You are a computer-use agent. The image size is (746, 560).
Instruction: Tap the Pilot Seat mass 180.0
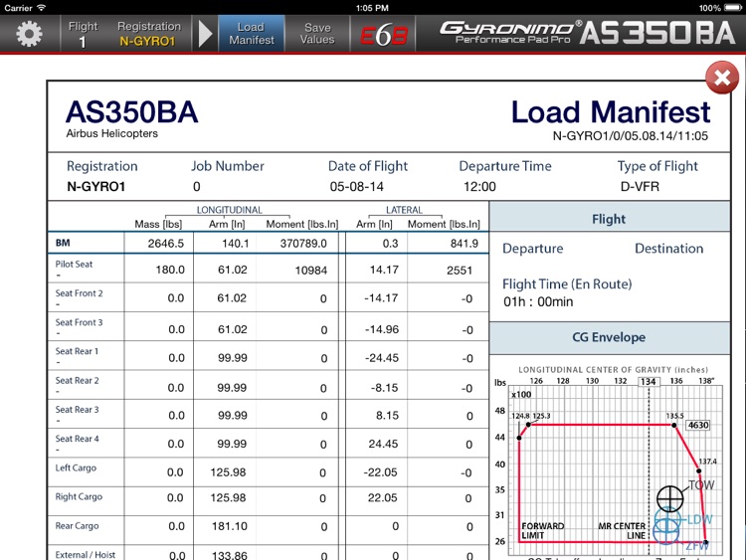[x=170, y=270]
